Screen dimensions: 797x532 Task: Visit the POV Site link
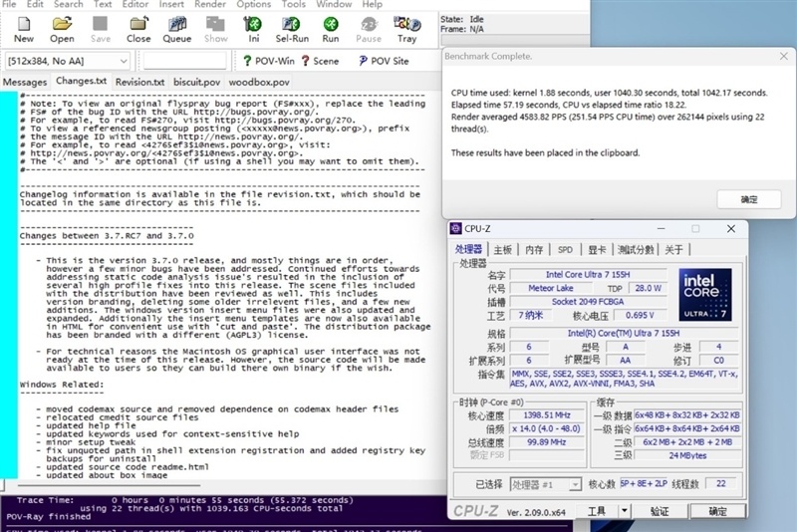pyautogui.click(x=382, y=61)
